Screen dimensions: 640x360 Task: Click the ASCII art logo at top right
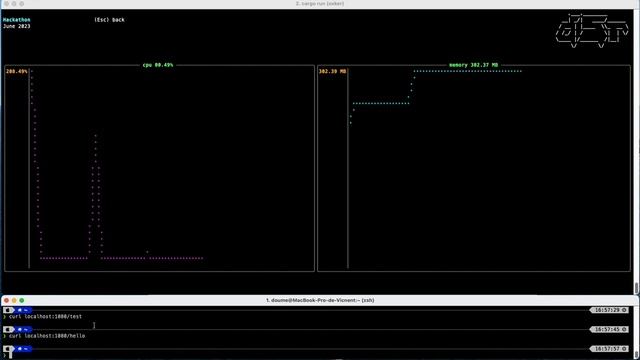(591, 31)
